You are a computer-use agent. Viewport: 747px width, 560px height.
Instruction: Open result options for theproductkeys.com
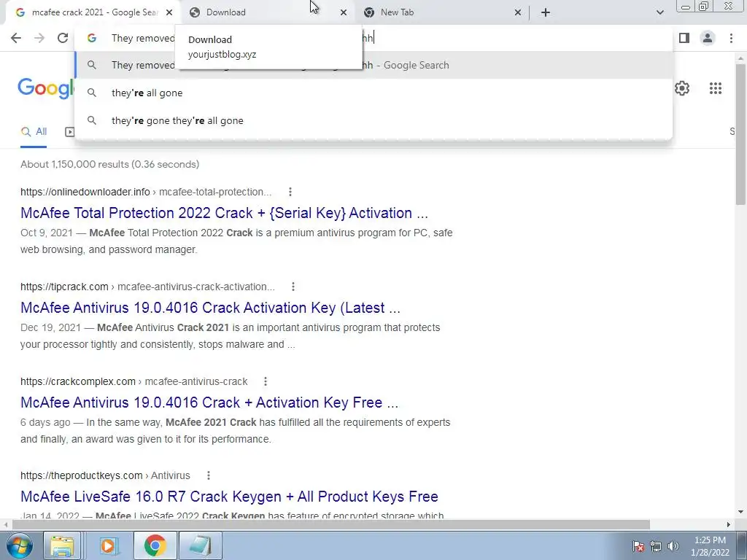click(208, 475)
